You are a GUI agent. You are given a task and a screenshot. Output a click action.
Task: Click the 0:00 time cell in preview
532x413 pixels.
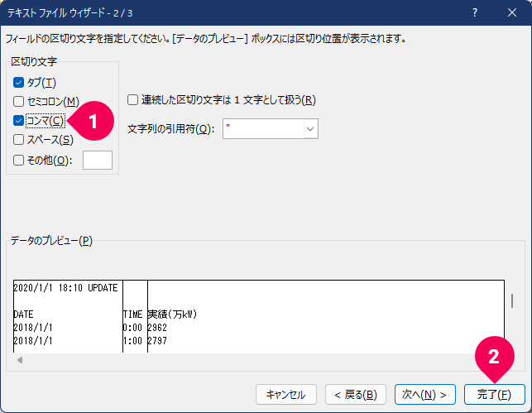pos(132,328)
